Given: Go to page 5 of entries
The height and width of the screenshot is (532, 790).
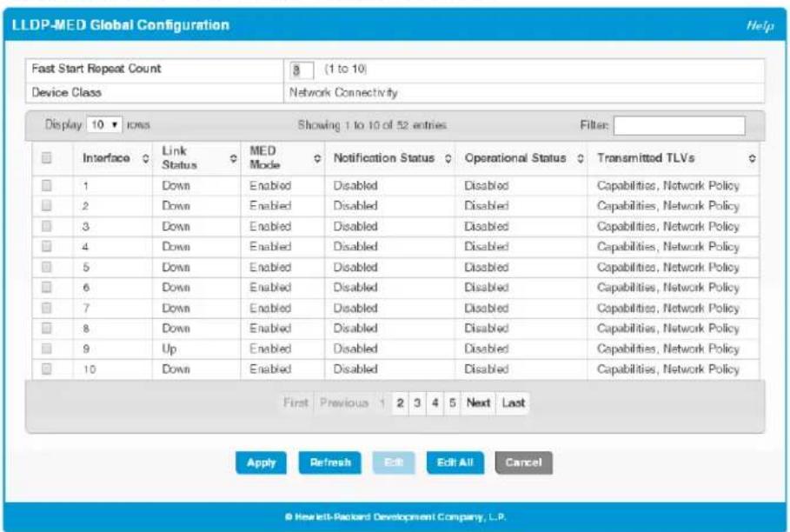Looking at the screenshot, I should click(453, 403).
